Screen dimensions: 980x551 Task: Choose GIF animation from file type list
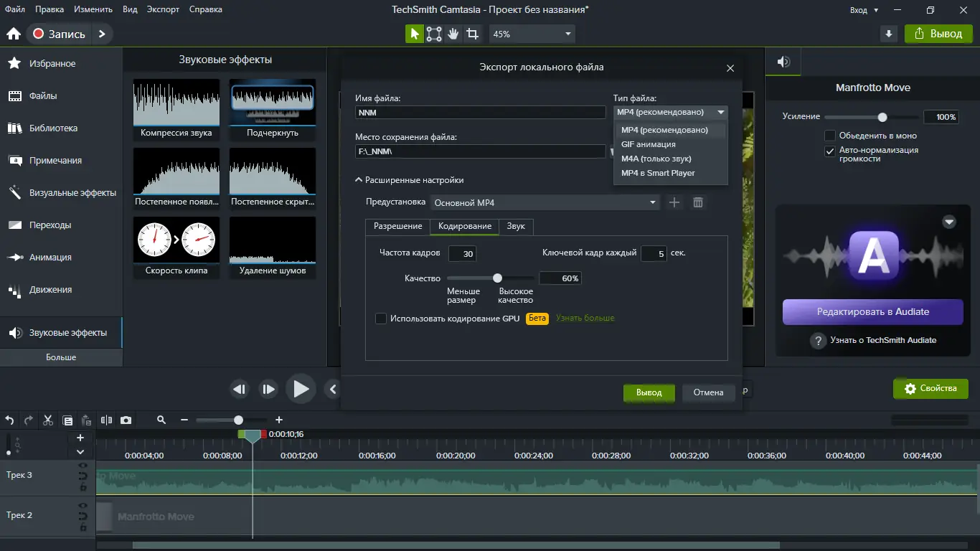tap(648, 144)
